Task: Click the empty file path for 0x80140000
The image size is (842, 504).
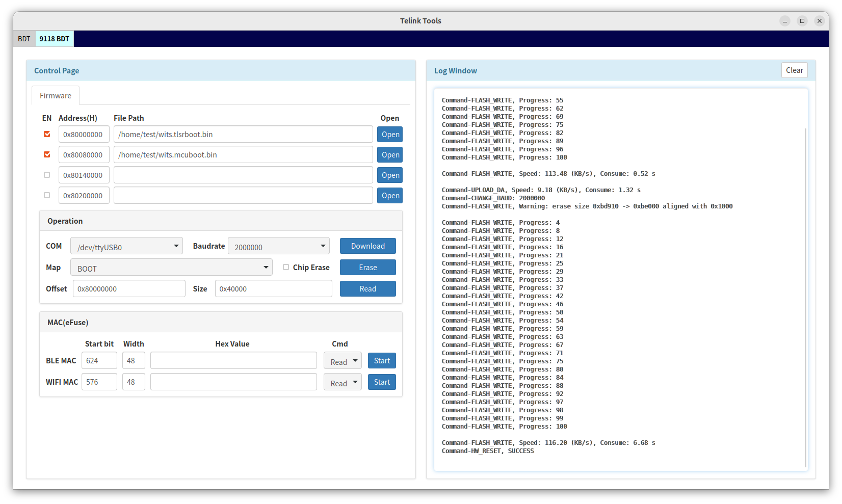Action: click(243, 175)
